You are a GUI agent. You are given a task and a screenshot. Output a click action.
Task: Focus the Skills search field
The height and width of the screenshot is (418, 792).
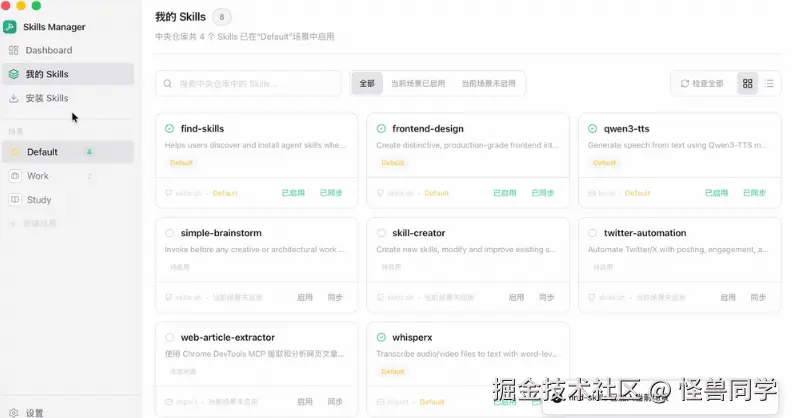pos(249,83)
